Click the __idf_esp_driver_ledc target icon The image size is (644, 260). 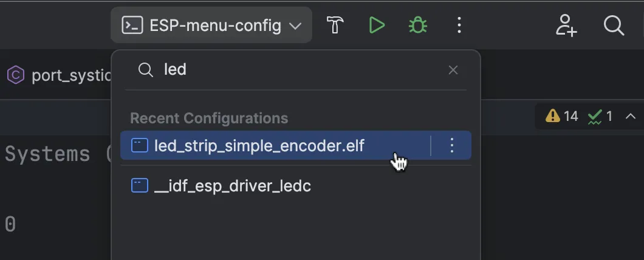tap(140, 185)
